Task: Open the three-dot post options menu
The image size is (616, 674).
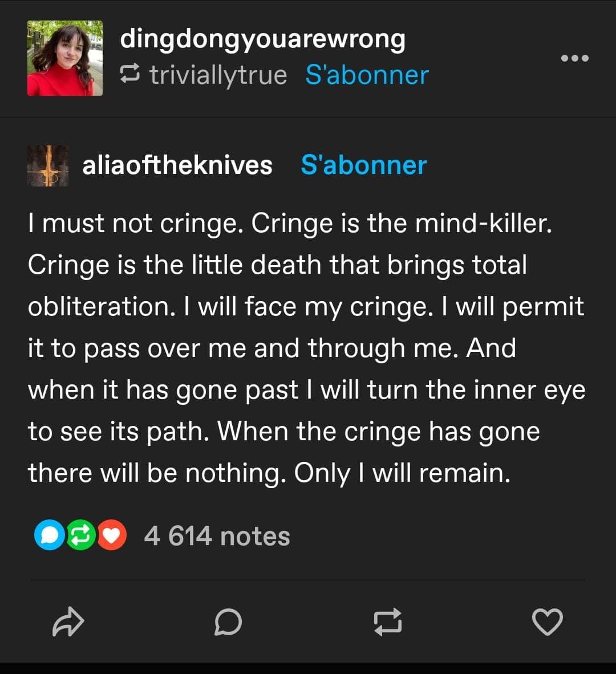Action: [x=574, y=58]
